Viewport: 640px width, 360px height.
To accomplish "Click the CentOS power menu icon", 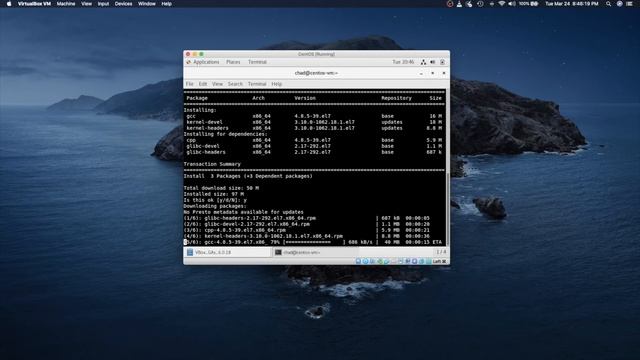I will (442, 62).
